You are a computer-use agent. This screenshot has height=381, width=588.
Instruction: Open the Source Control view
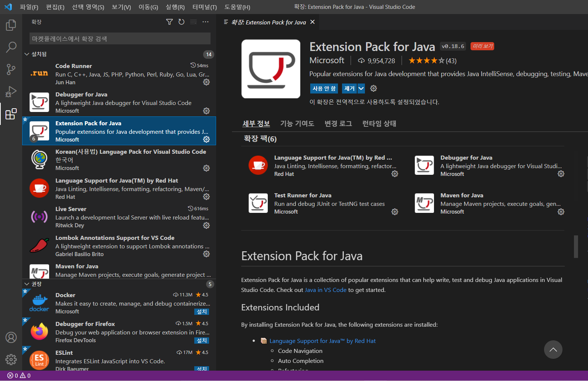(x=11, y=69)
